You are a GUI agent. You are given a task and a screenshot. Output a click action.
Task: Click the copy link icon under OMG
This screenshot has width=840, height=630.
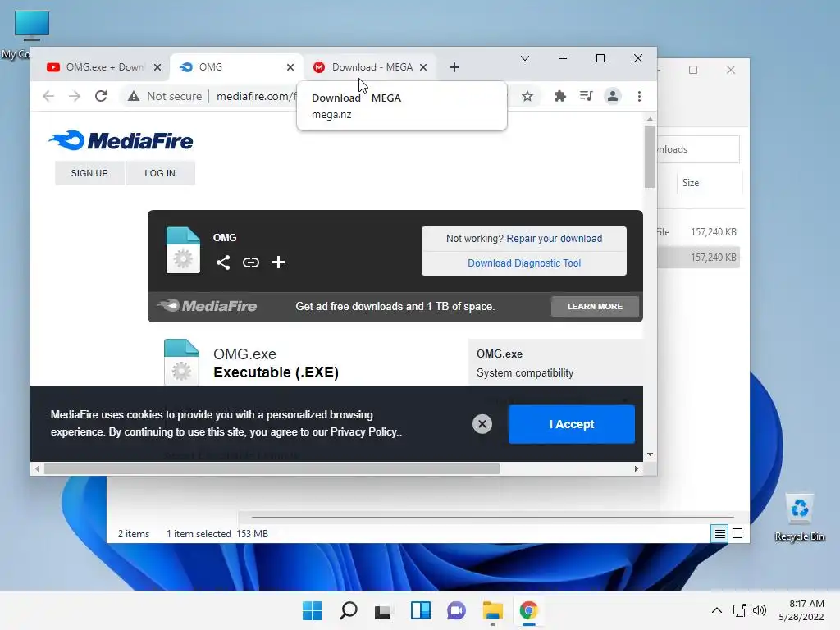(x=251, y=262)
